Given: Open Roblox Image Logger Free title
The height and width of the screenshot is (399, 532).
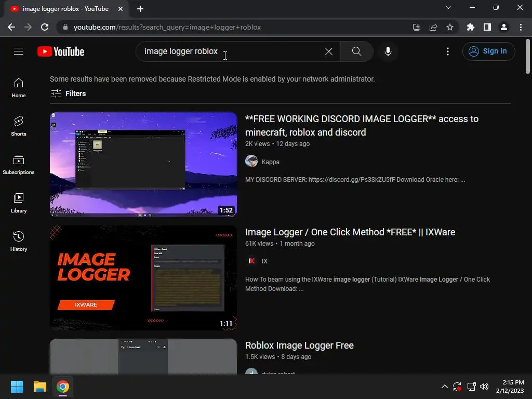Looking at the screenshot, I should point(299,345).
